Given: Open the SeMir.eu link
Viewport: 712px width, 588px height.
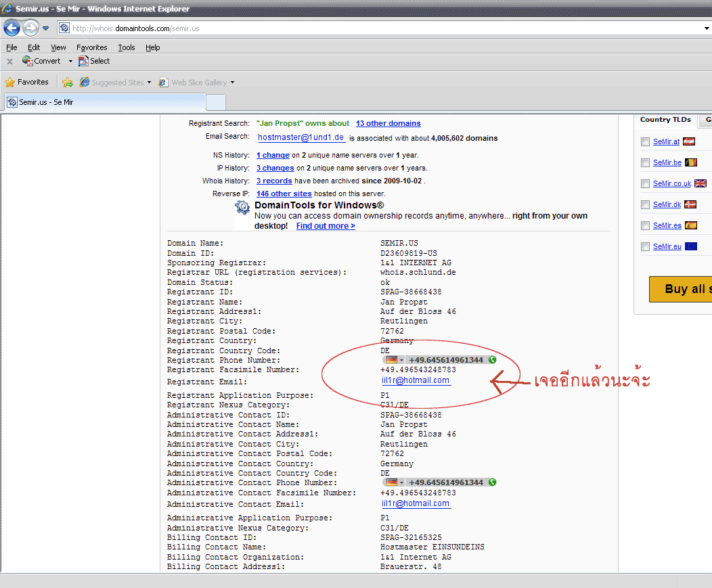Looking at the screenshot, I should (667, 246).
